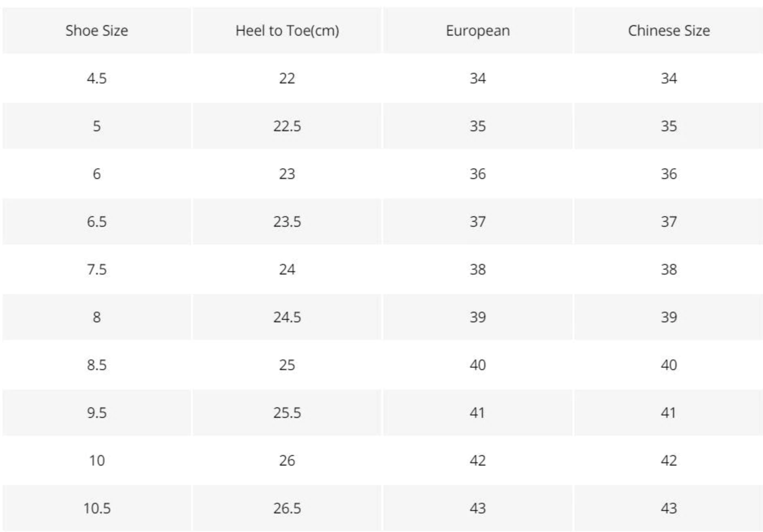This screenshot has height=532, width=763.
Task: Select Chinese size 43 cell
Action: click(x=669, y=508)
